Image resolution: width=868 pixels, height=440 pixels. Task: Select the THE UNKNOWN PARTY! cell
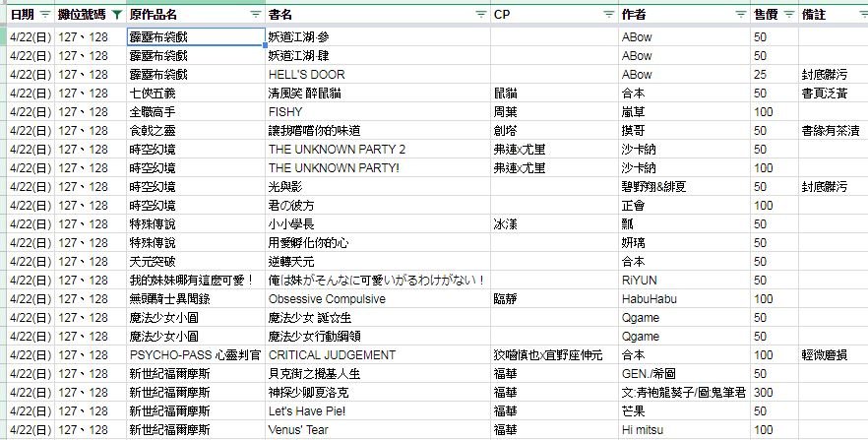pos(378,167)
